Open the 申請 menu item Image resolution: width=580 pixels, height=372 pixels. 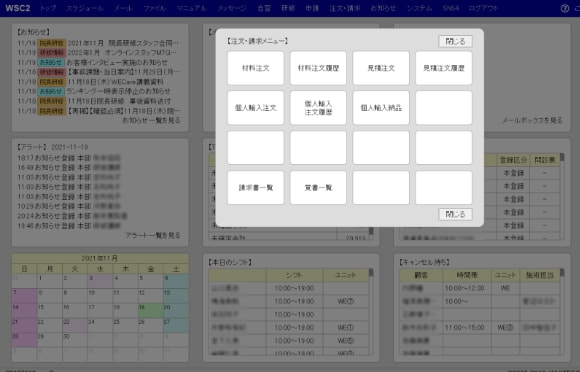[312, 8]
